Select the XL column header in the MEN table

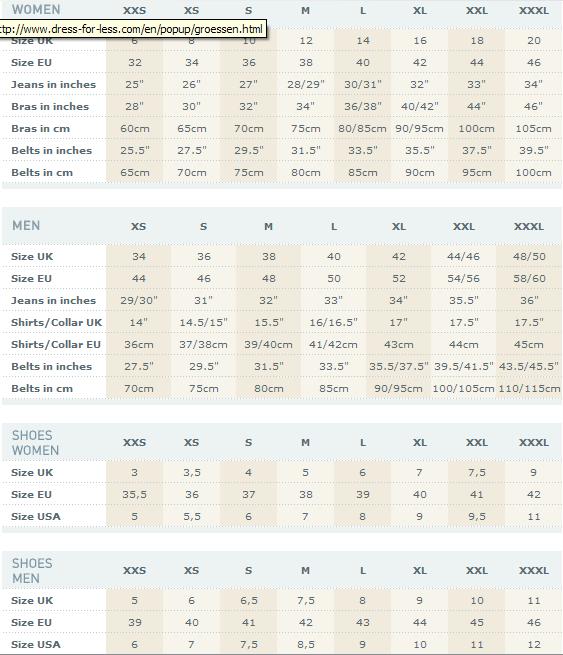pos(398,226)
